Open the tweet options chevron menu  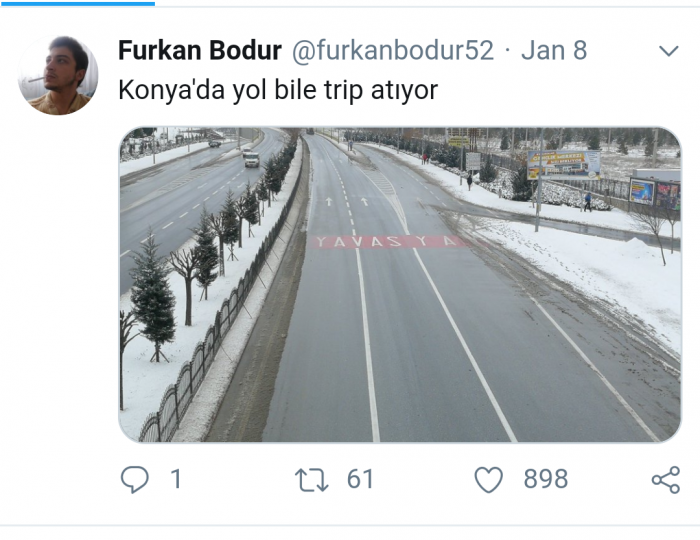click(669, 51)
